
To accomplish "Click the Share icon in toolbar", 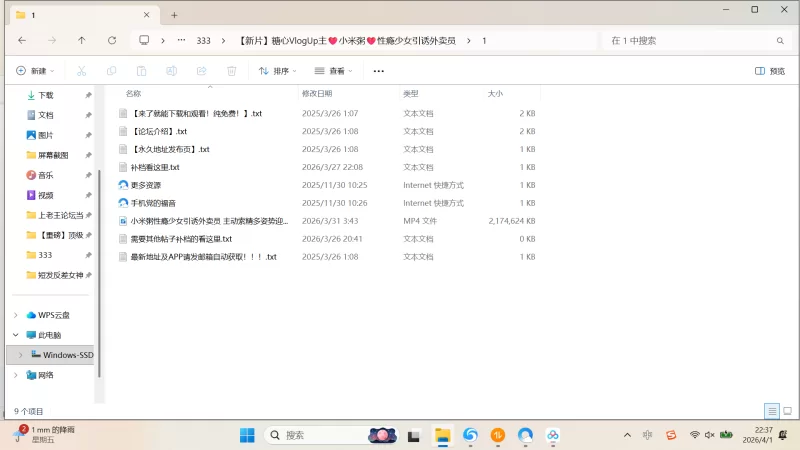I will [x=202, y=71].
